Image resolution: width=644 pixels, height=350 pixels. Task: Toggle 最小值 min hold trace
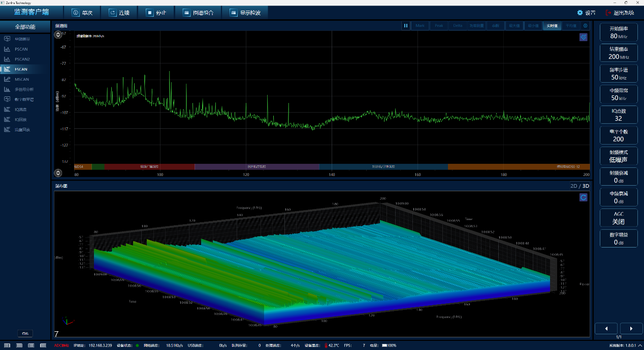pyautogui.click(x=533, y=25)
